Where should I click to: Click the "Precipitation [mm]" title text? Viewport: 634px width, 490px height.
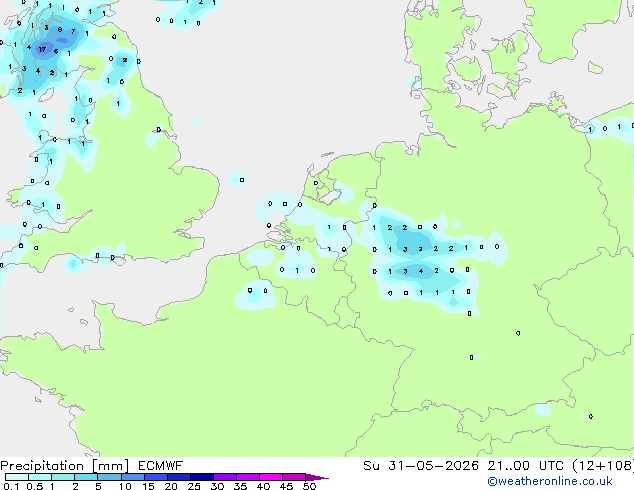[x=65, y=466]
